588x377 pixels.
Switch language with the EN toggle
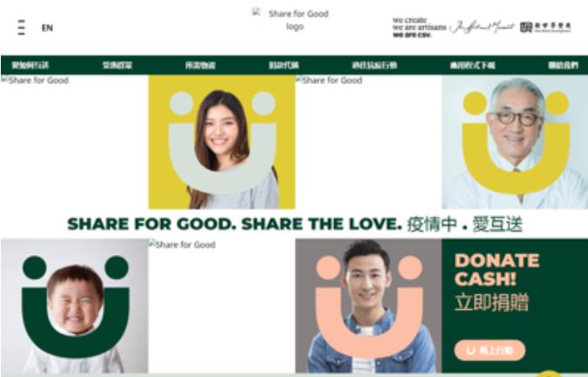point(47,28)
